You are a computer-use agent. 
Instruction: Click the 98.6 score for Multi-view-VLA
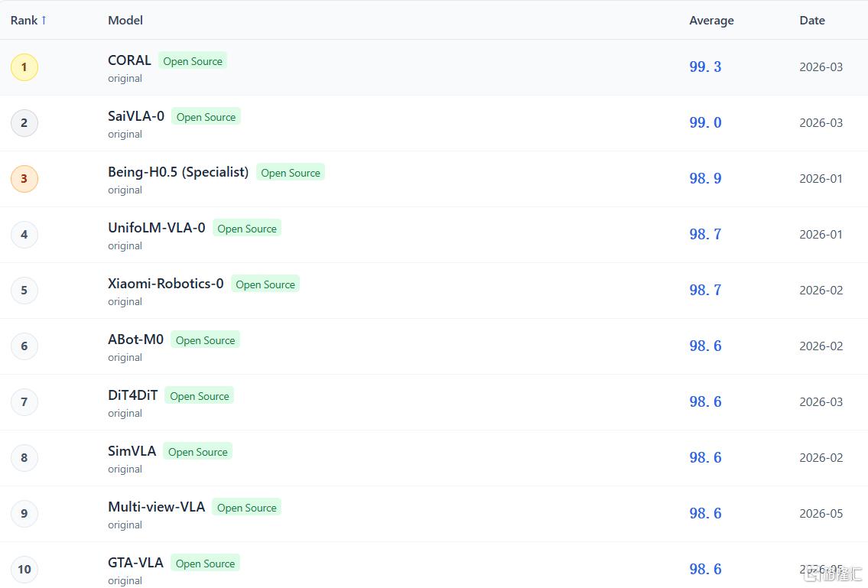click(705, 513)
